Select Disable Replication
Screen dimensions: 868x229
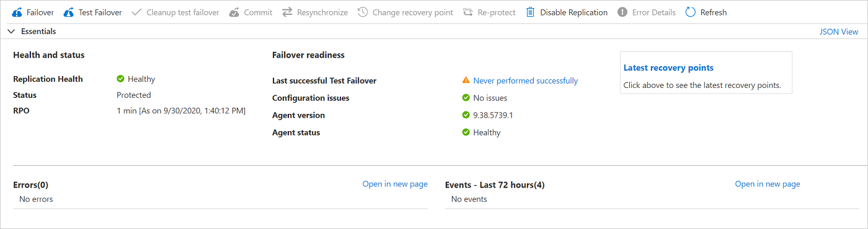pyautogui.click(x=567, y=12)
